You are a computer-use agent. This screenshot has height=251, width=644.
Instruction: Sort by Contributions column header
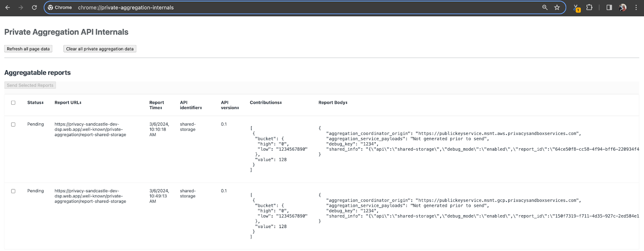(x=266, y=103)
